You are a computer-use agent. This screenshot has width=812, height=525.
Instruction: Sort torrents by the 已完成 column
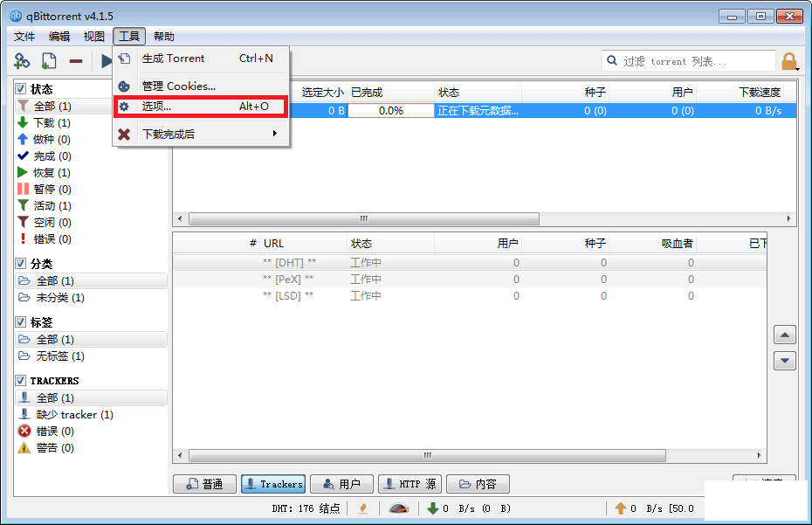[390, 93]
